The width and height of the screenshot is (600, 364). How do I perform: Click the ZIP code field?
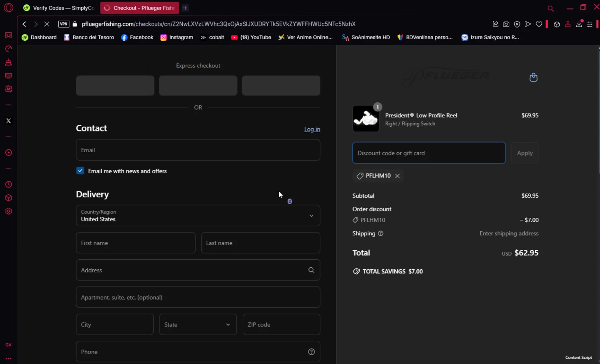tap(281, 324)
